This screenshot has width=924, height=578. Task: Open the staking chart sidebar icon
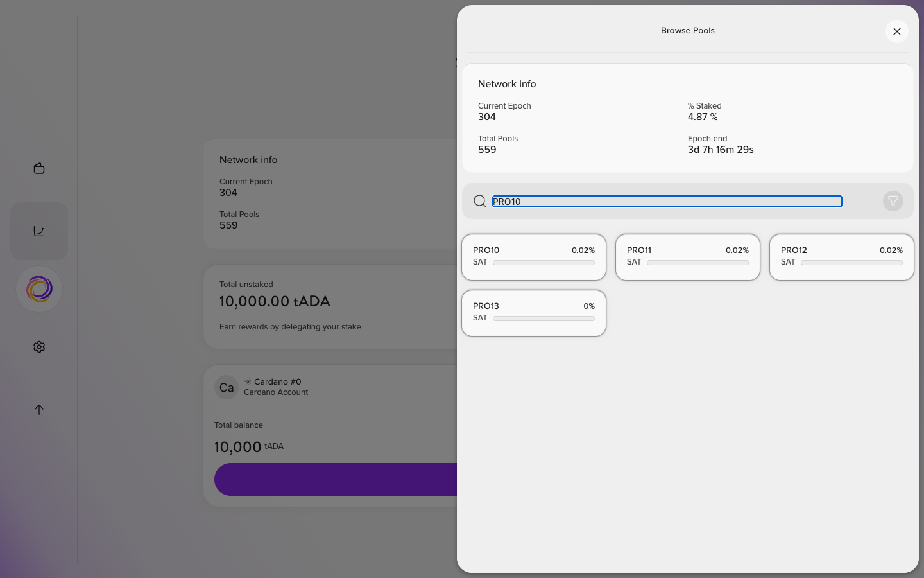pos(39,231)
